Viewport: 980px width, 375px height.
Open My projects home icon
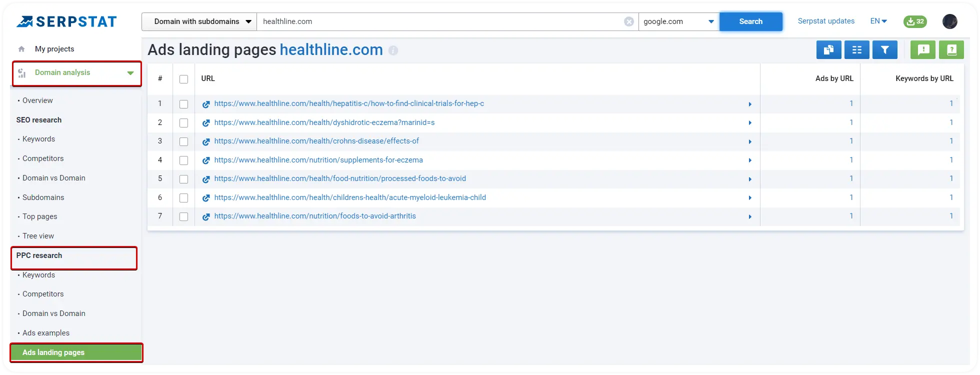[21, 49]
